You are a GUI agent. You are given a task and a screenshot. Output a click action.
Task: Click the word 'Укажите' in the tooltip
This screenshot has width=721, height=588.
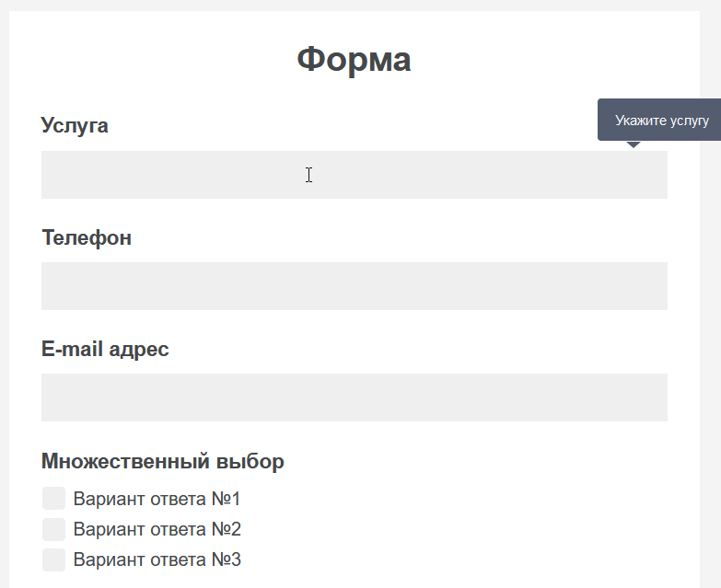click(638, 121)
